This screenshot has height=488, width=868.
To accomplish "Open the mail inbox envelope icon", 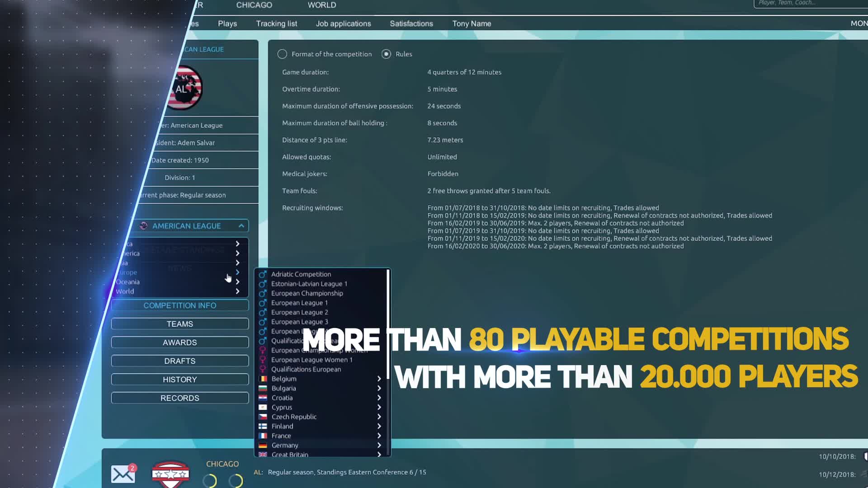I will [x=123, y=474].
